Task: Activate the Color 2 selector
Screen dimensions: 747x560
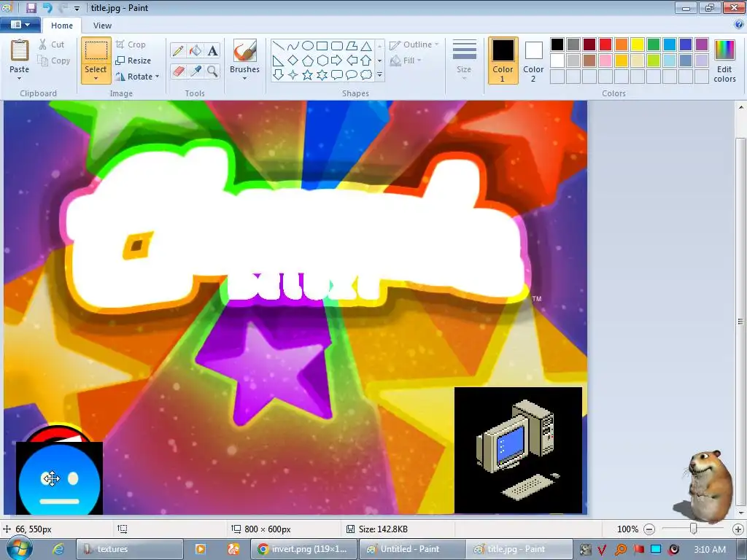Action: click(533, 61)
